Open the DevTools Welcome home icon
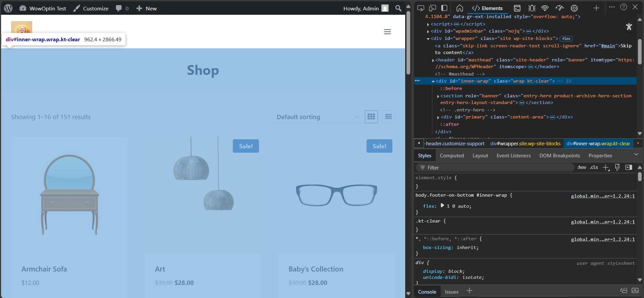 coord(460,8)
